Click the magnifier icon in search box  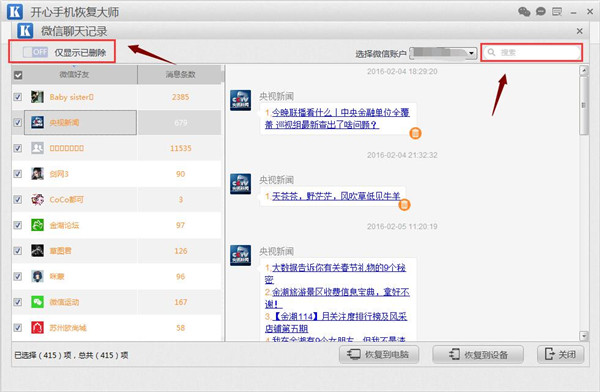point(492,52)
